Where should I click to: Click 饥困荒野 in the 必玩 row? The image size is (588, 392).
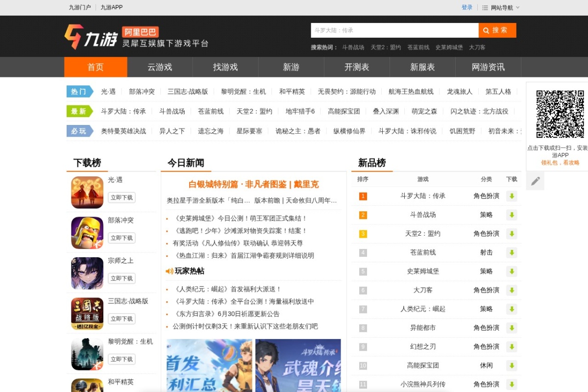click(463, 131)
